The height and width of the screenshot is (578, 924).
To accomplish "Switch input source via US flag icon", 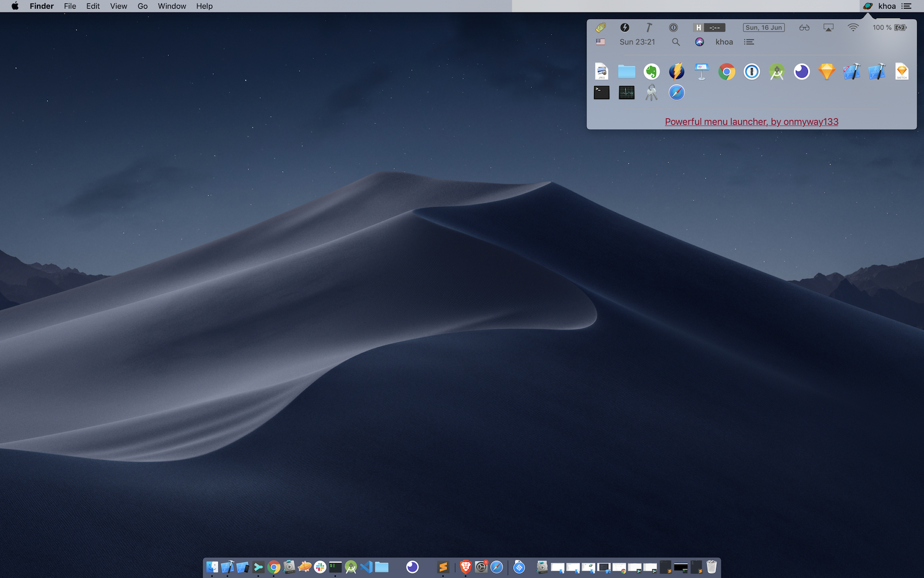I will [601, 41].
